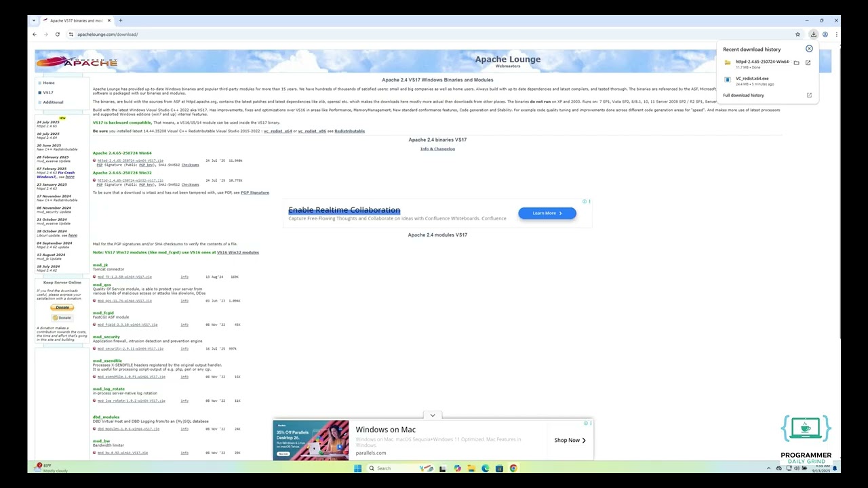View site information icon in the address bar

[71, 35]
